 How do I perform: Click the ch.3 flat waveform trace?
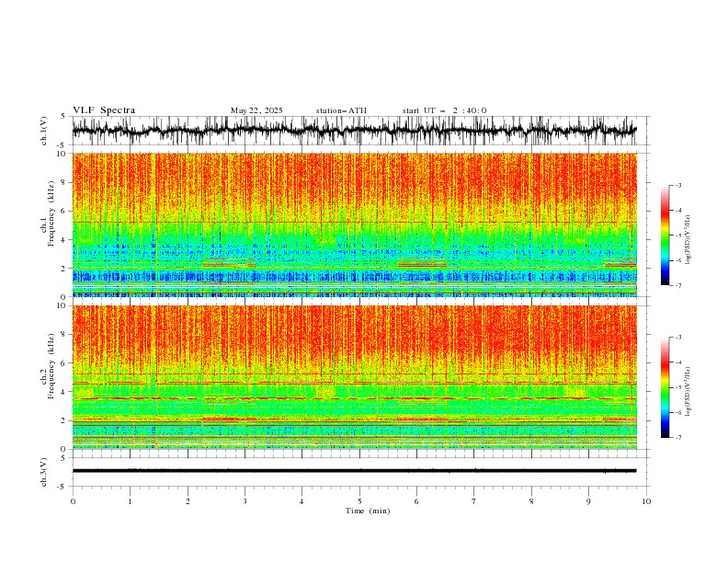[x=354, y=471]
